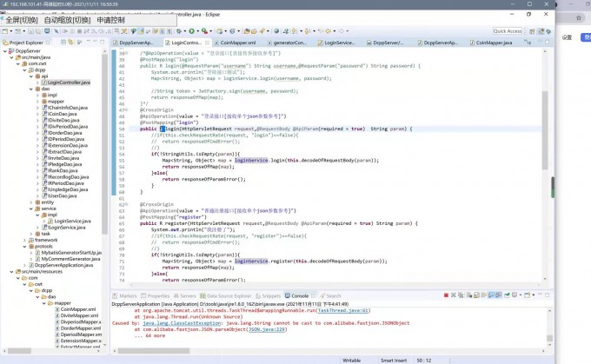
Task: Click the Console horizontal scrollbar thumb
Action: (x=154, y=351)
